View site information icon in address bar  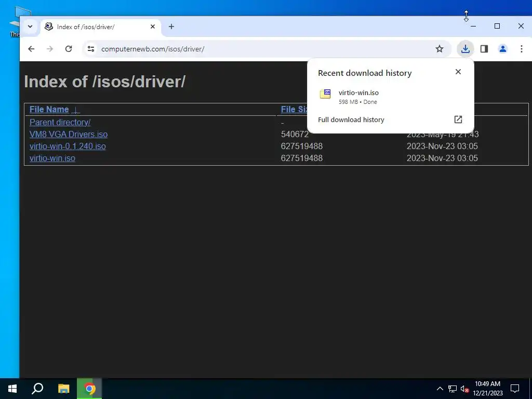pyautogui.click(x=91, y=49)
